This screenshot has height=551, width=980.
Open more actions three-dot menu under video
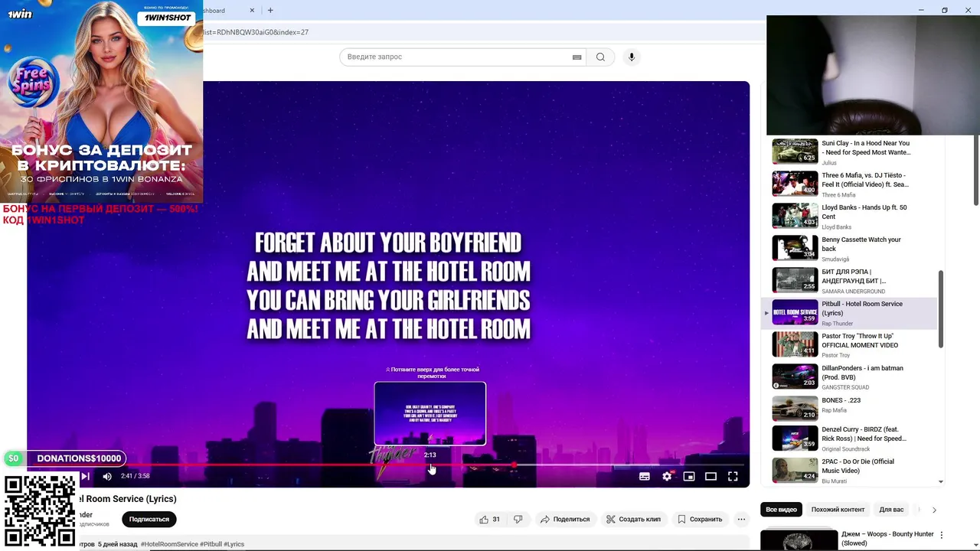[x=741, y=519]
